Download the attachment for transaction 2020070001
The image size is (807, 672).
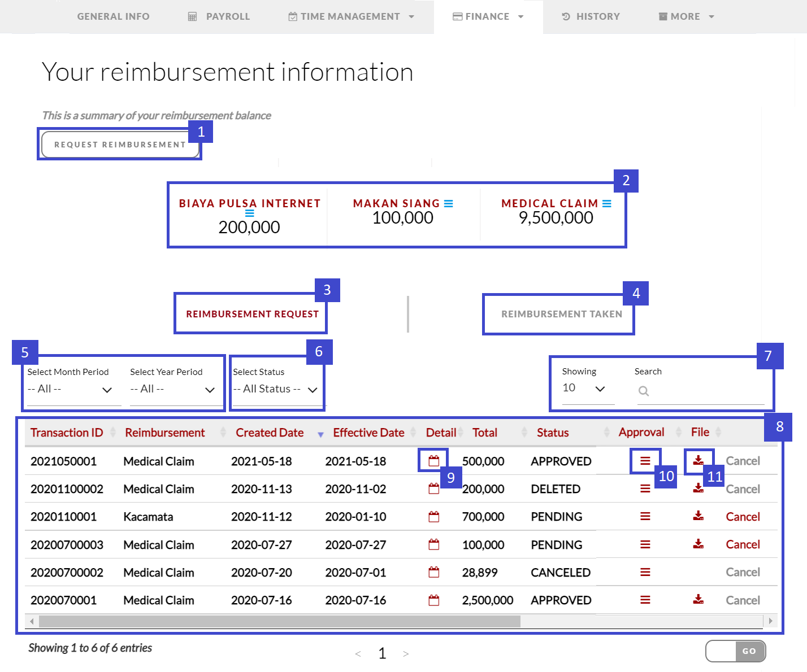point(698,600)
